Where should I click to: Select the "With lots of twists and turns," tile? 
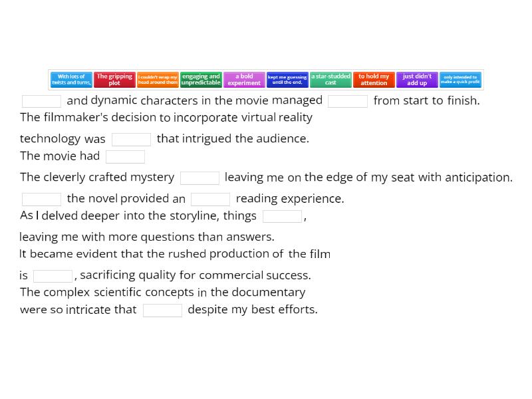pos(70,79)
